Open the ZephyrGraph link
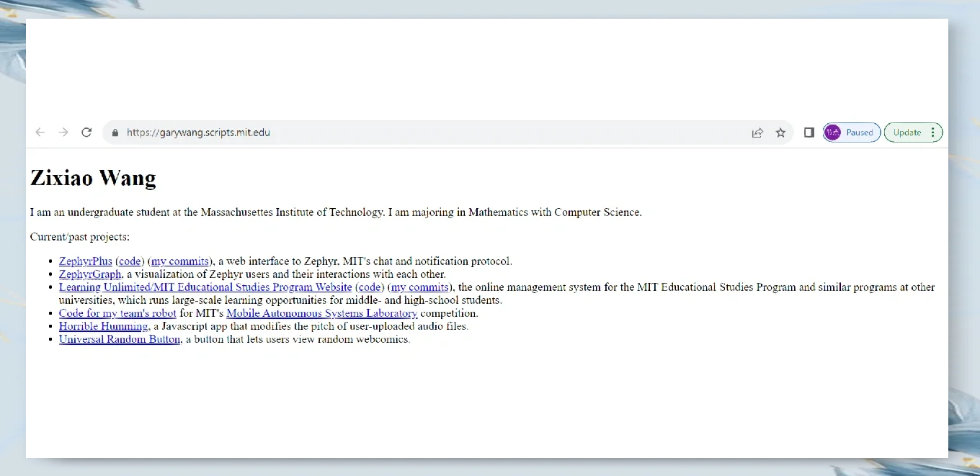Screen dimensions: 980x476 [90, 274]
